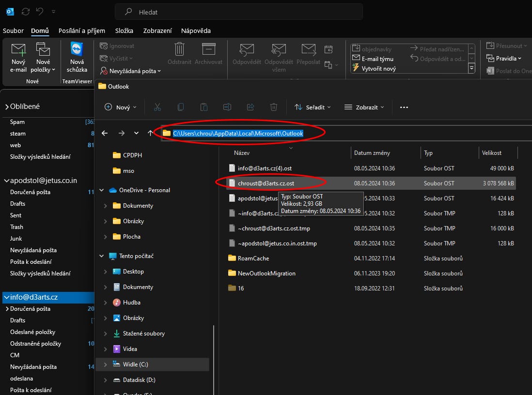The width and height of the screenshot is (532, 395).
Task: Sort by Velikost column header
Action: click(491, 153)
